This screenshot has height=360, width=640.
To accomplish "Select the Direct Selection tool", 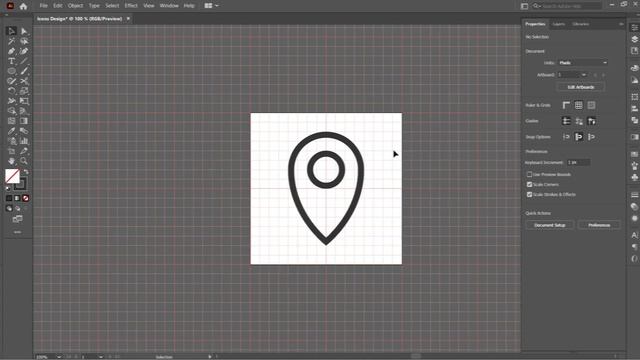I will [24, 31].
